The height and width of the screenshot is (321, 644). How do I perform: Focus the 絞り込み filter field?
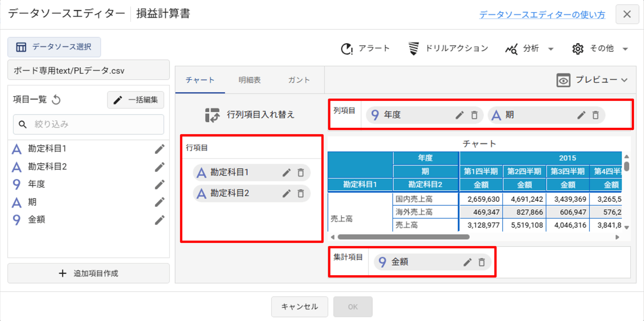[94, 124]
